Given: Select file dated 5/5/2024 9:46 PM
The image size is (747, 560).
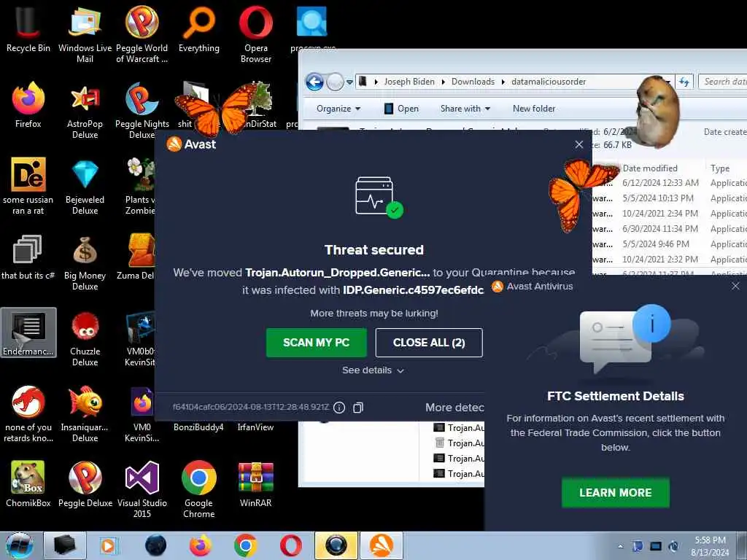Looking at the screenshot, I should [x=670, y=244].
